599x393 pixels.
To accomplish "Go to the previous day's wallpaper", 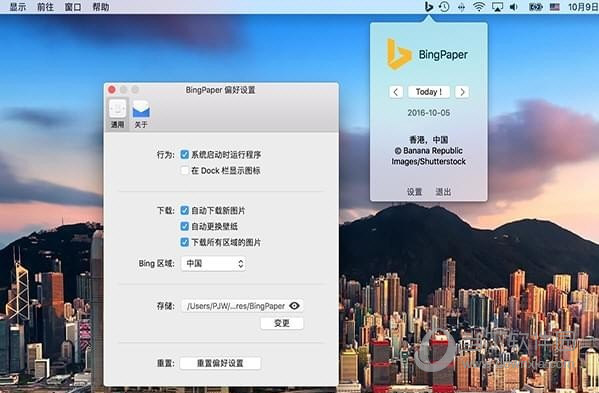I will point(396,92).
